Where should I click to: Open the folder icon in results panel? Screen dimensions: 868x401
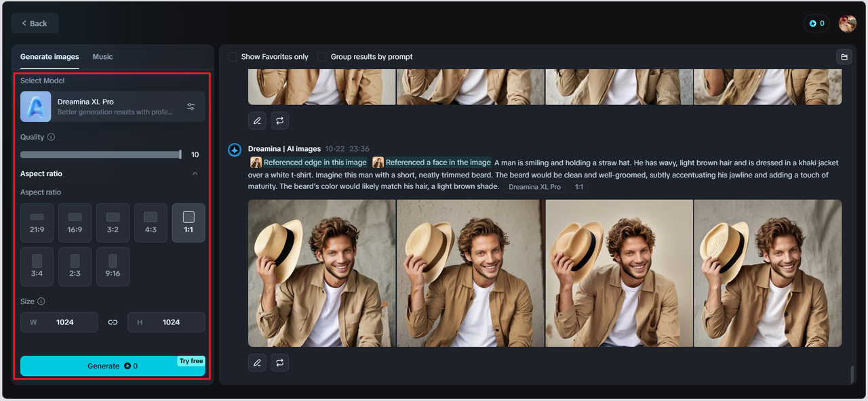[844, 57]
